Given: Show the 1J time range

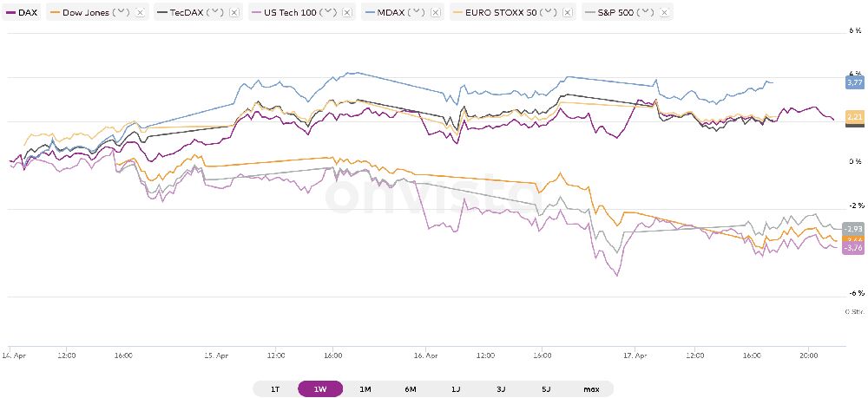Looking at the screenshot, I should [456, 389].
